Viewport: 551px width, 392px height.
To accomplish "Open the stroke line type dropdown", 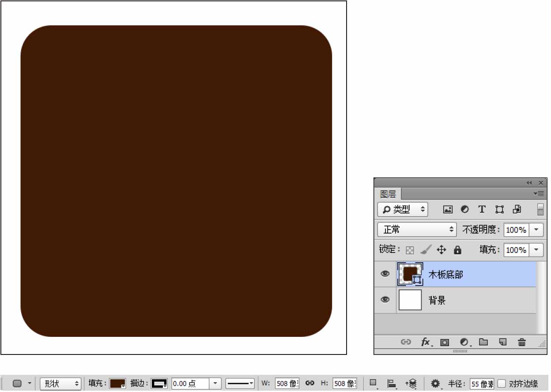I will coord(240,384).
